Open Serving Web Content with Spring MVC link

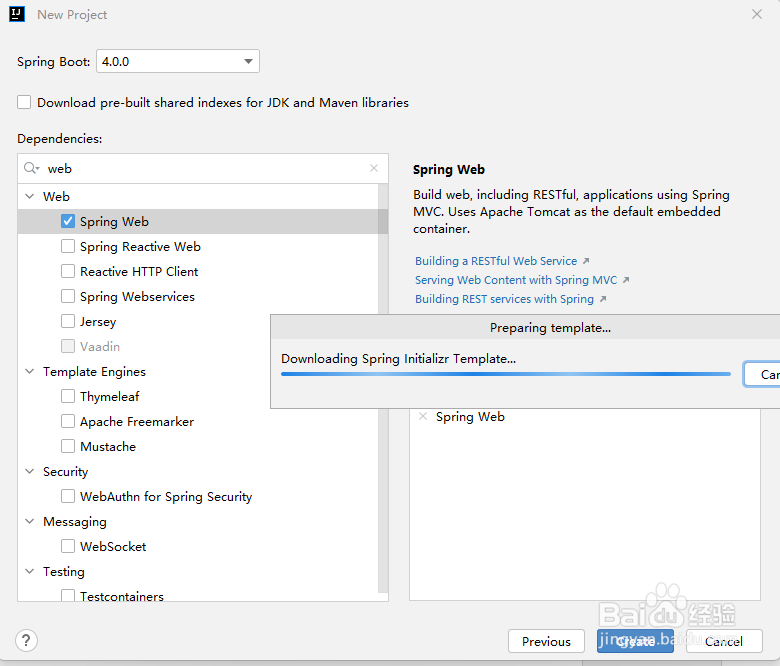coord(516,280)
